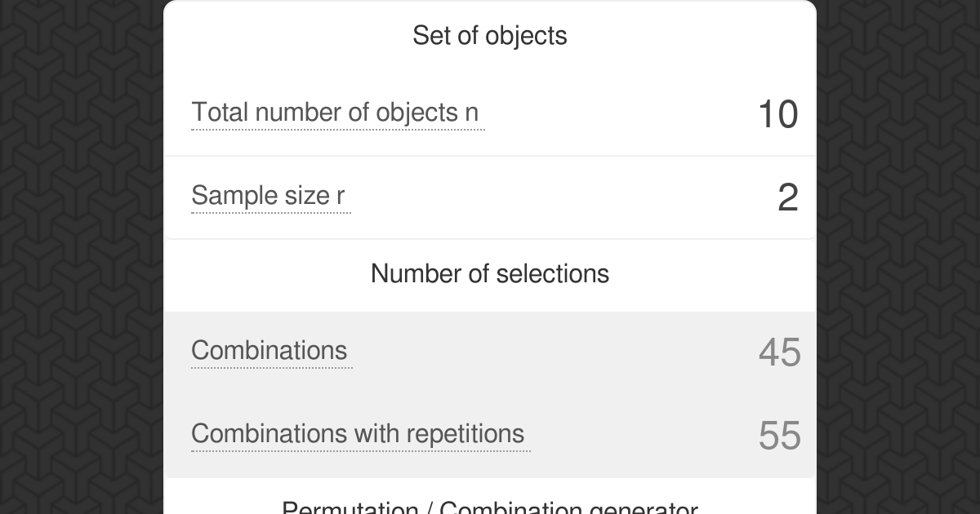Click the 'Set of objects' heading

490,36
